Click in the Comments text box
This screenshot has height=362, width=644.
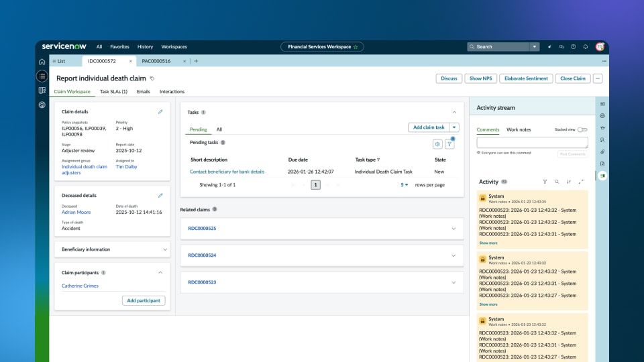[532, 142]
